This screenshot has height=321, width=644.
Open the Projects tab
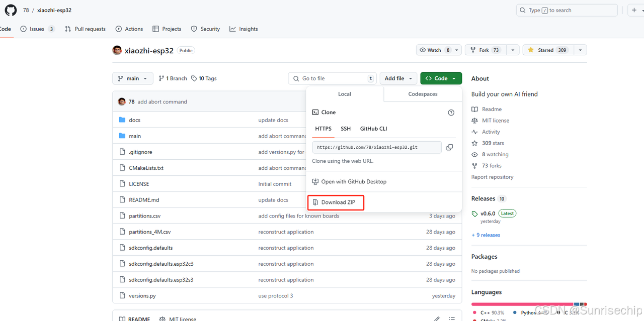(167, 29)
